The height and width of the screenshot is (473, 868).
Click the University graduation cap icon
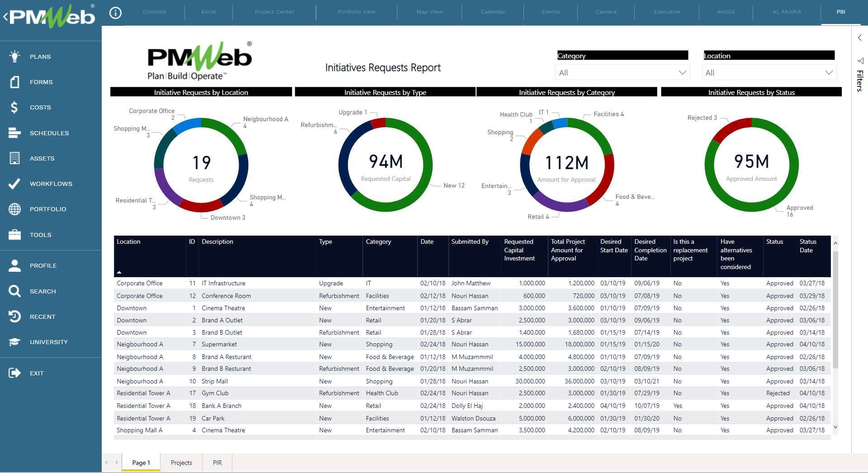tap(14, 342)
